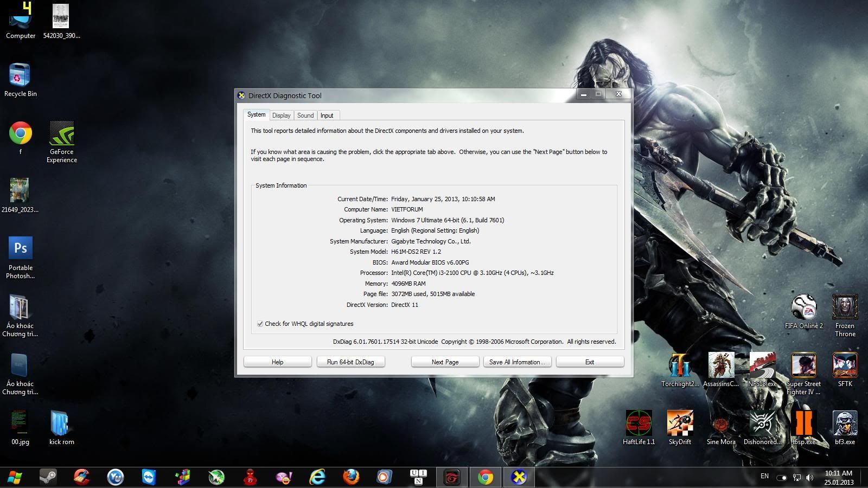This screenshot has height=488, width=868.
Task: Open the volume control in tray
Action: click(x=810, y=478)
